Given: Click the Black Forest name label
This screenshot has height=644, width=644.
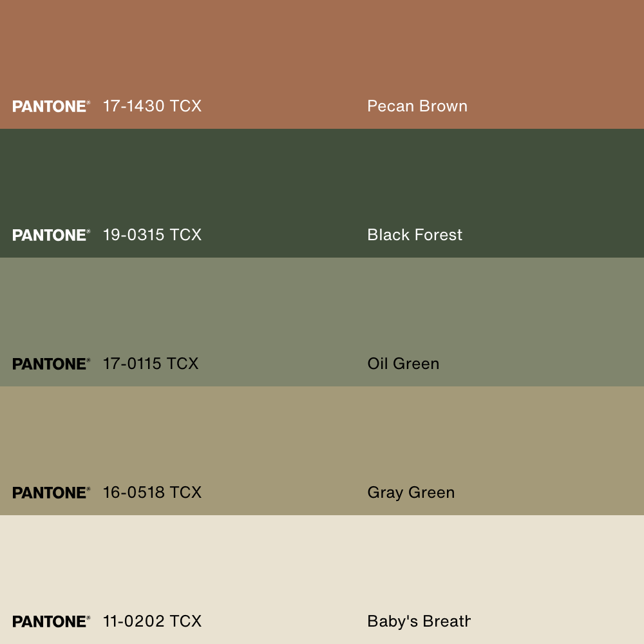Looking at the screenshot, I should point(415,235).
